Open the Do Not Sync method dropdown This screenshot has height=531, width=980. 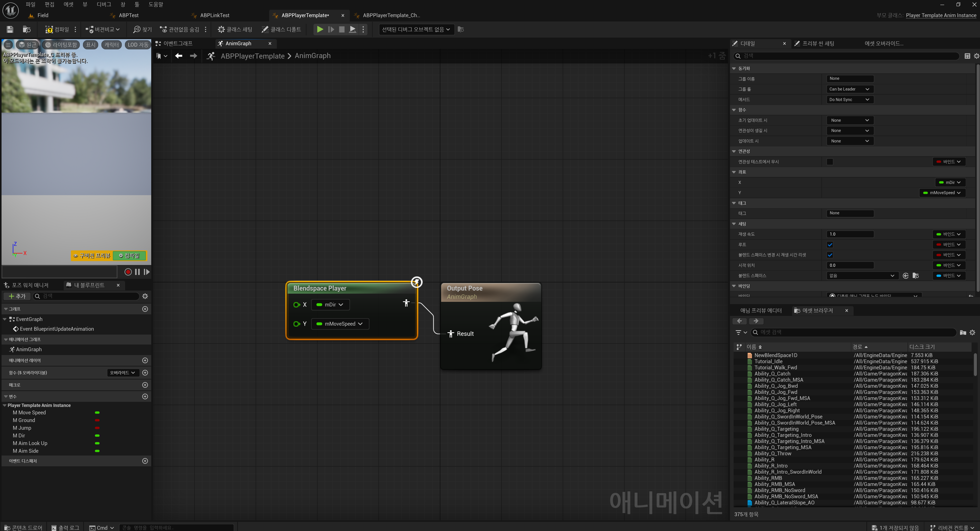tap(850, 100)
